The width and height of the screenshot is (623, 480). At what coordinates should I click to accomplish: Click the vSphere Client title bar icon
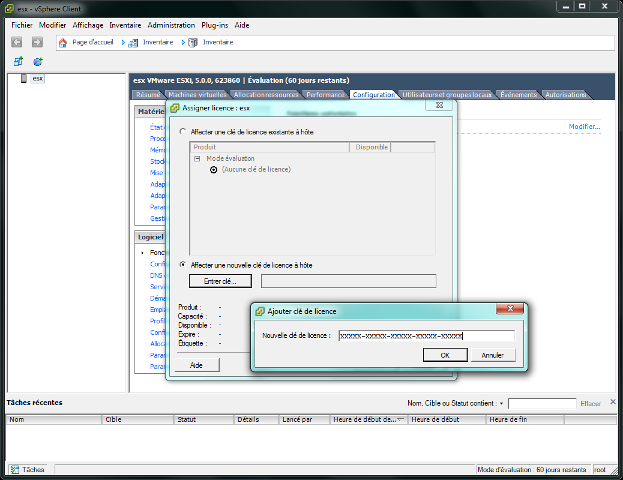pyautogui.click(x=9, y=8)
